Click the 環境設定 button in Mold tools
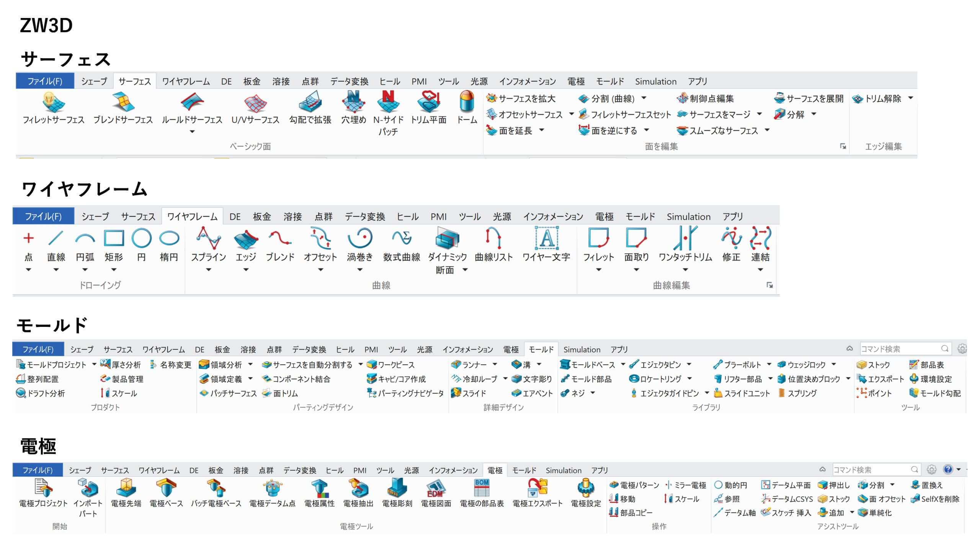 [x=931, y=379]
